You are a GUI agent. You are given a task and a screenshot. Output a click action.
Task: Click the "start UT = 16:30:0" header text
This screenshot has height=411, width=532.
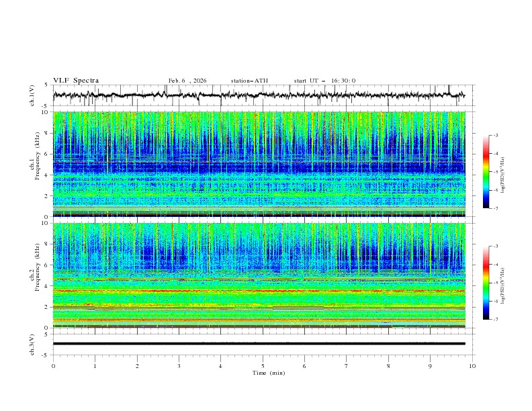(324, 81)
